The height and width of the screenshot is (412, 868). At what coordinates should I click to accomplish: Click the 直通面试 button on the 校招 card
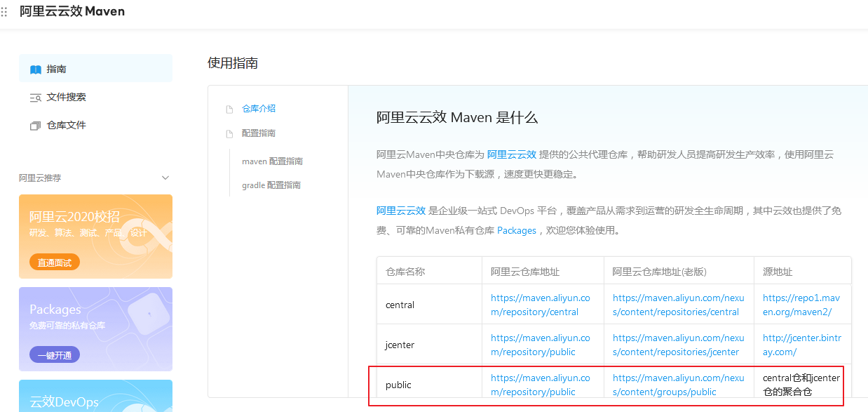[55, 263]
